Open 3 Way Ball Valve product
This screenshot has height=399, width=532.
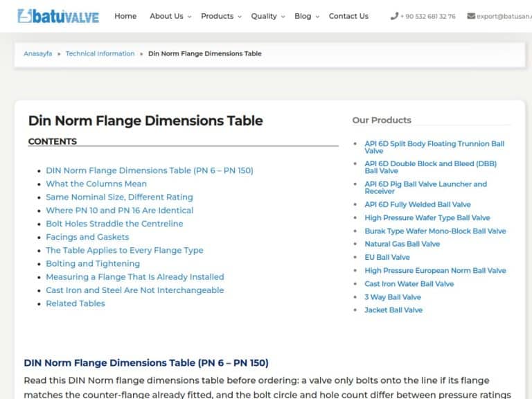coord(393,297)
